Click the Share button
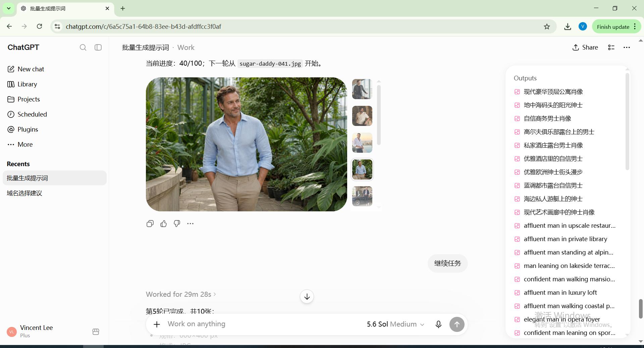This screenshot has height=348, width=644. click(x=585, y=48)
